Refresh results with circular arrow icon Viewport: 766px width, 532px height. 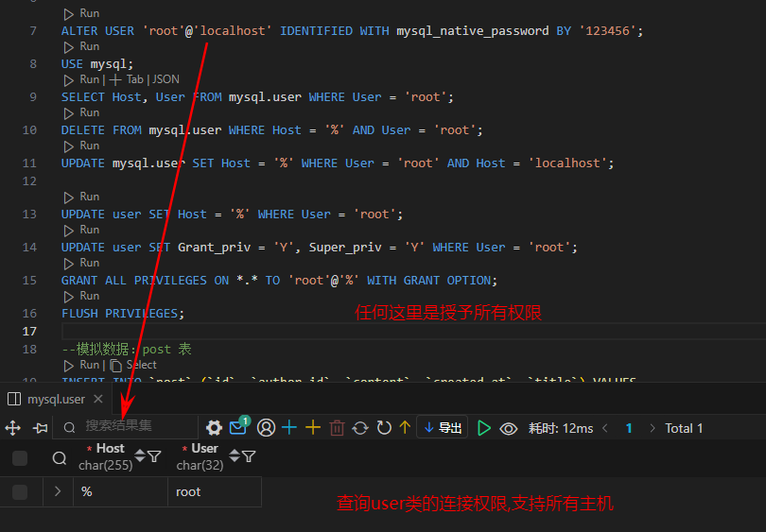pyautogui.click(x=384, y=428)
